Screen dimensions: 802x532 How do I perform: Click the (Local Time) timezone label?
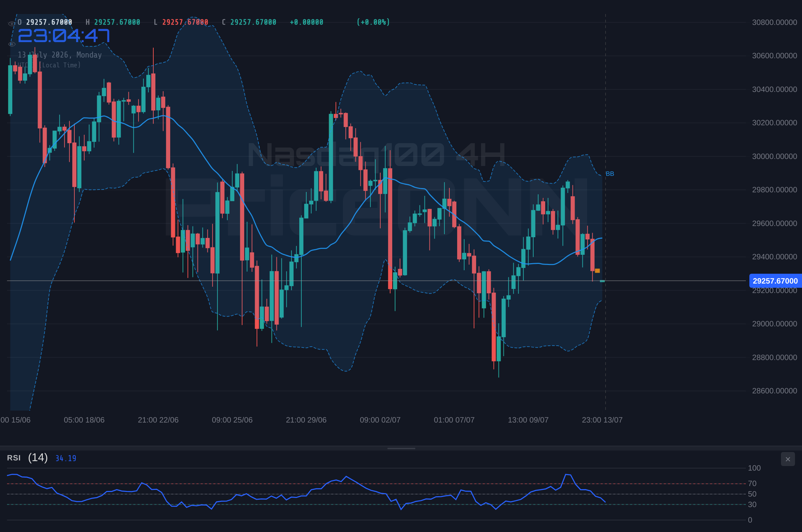pyautogui.click(x=60, y=65)
